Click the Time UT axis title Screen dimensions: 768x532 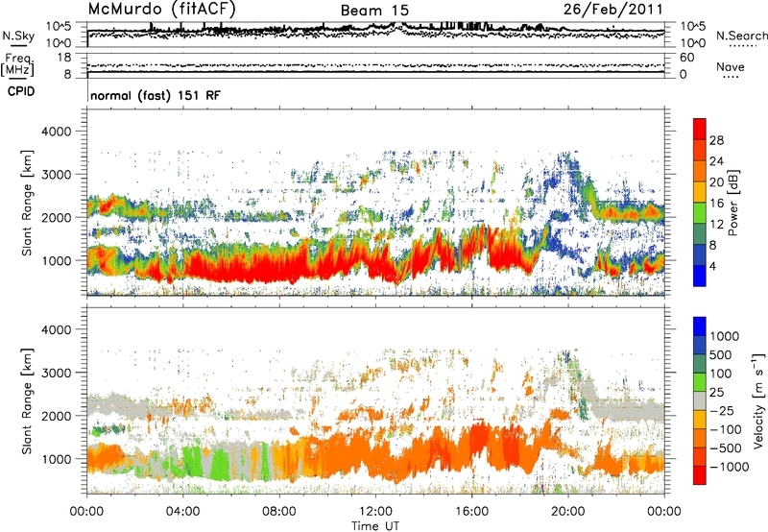375,526
